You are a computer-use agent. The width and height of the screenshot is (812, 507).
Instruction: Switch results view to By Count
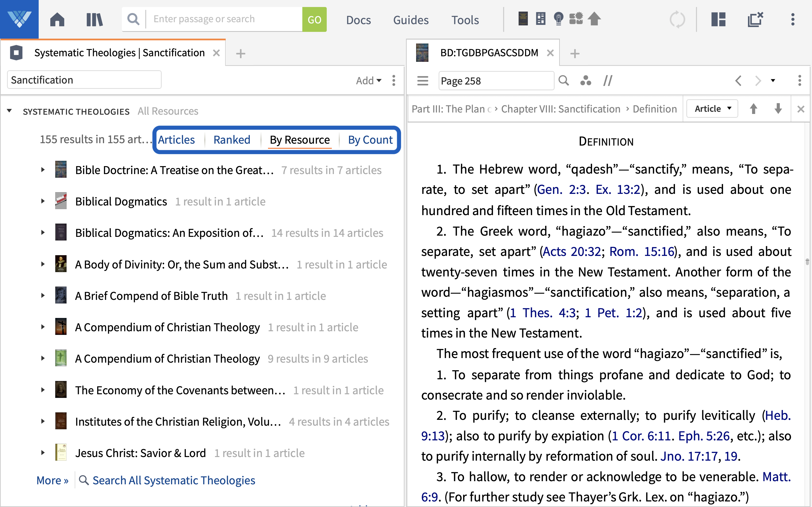[370, 140]
